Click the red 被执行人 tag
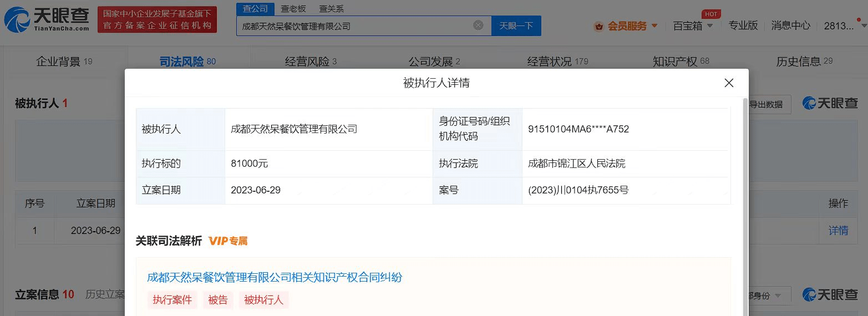Image resolution: width=868 pixels, height=316 pixels. pyautogui.click(x=264, y=300)
